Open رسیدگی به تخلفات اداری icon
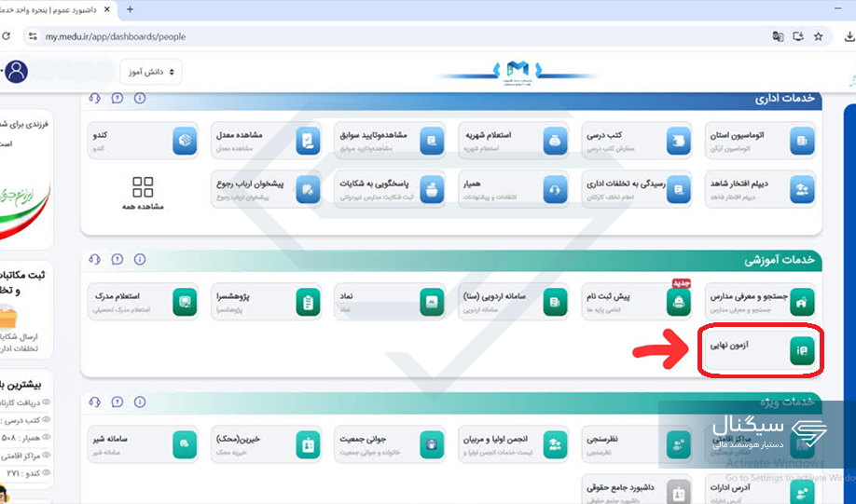 (x=679, y=189)
